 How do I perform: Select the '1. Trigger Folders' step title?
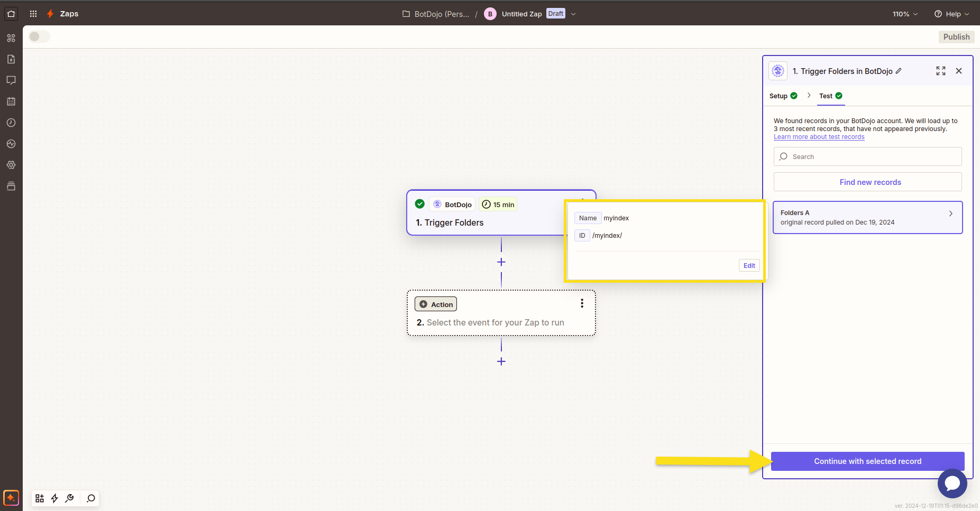(x=450, y=222)
